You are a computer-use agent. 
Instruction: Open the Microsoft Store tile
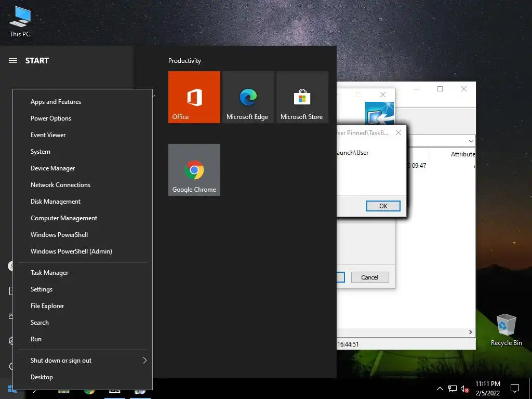pos(302,97)
